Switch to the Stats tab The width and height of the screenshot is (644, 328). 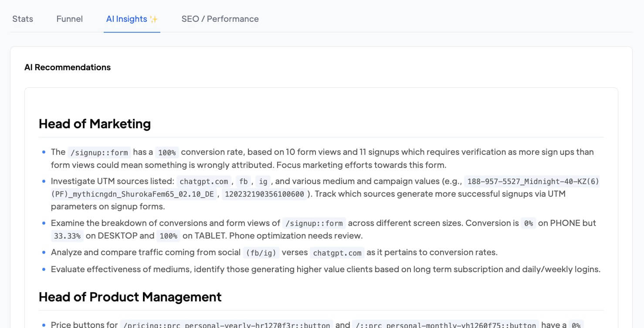[x=23, y=19]
